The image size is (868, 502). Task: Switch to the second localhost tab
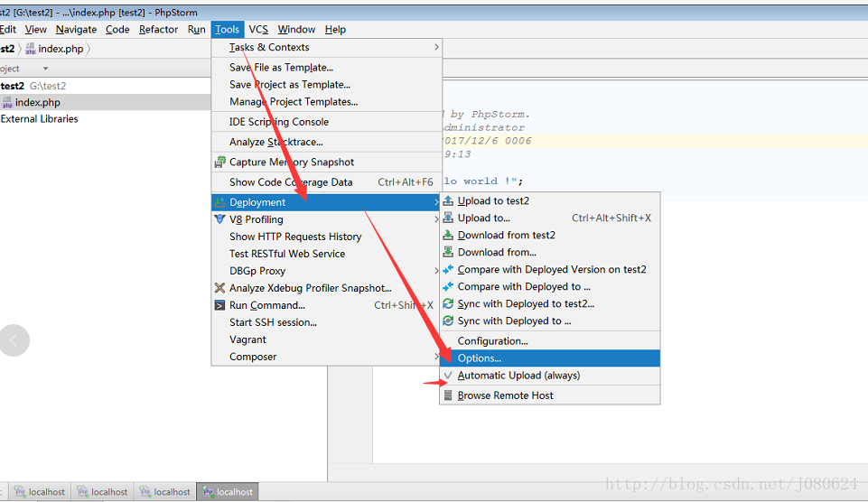(102, 491)
